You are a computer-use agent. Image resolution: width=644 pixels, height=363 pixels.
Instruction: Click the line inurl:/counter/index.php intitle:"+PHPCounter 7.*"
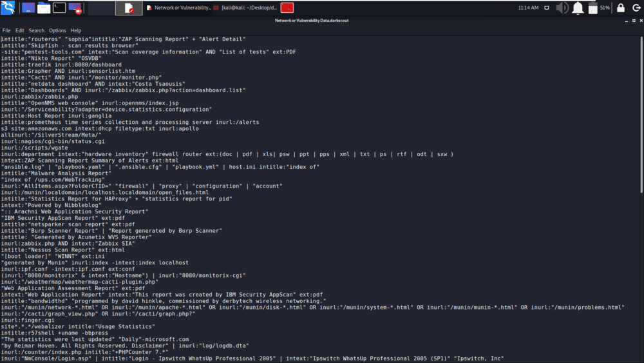pos(84,352)
